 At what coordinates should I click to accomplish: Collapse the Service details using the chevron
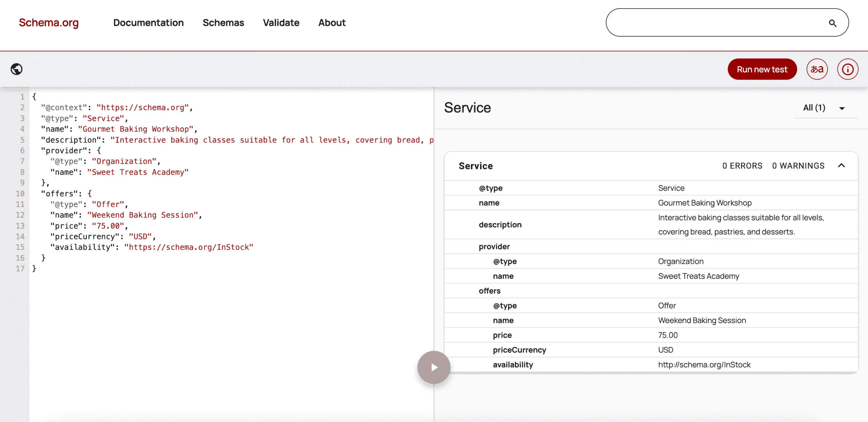pos(842,166)
